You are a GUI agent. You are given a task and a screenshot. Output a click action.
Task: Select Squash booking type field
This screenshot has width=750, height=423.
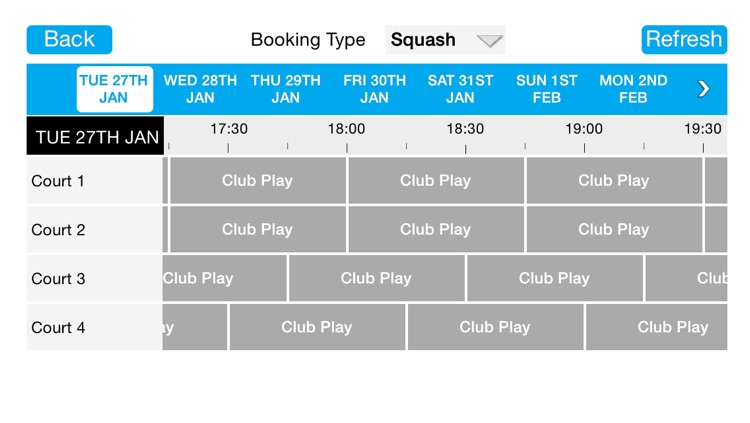point(424,40)
